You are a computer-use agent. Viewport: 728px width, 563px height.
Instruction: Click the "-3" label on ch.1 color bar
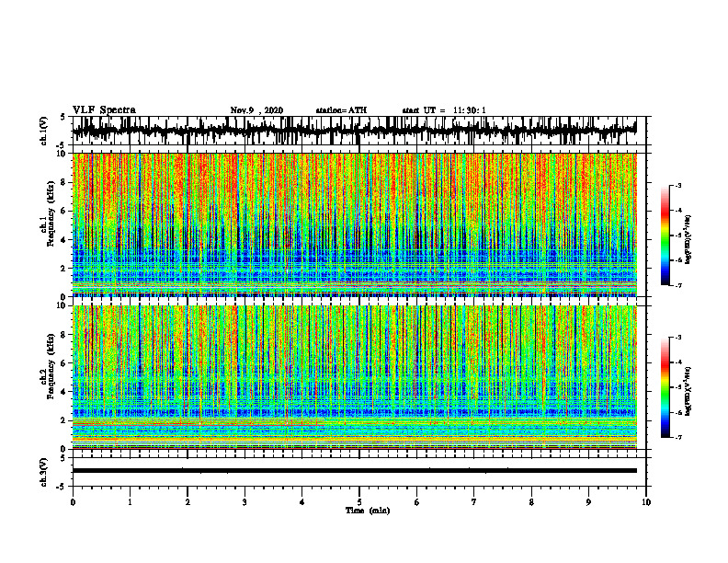click(x=677, y=186)
